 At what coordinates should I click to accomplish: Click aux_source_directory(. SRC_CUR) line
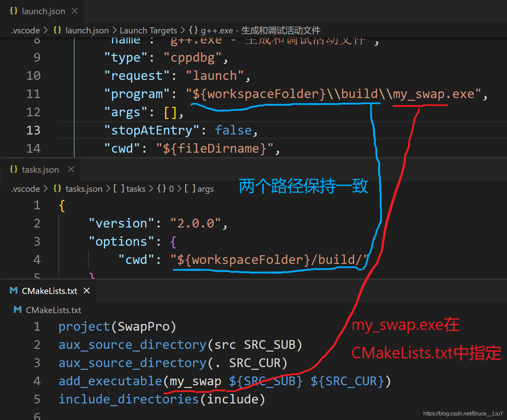pos(173,363)
